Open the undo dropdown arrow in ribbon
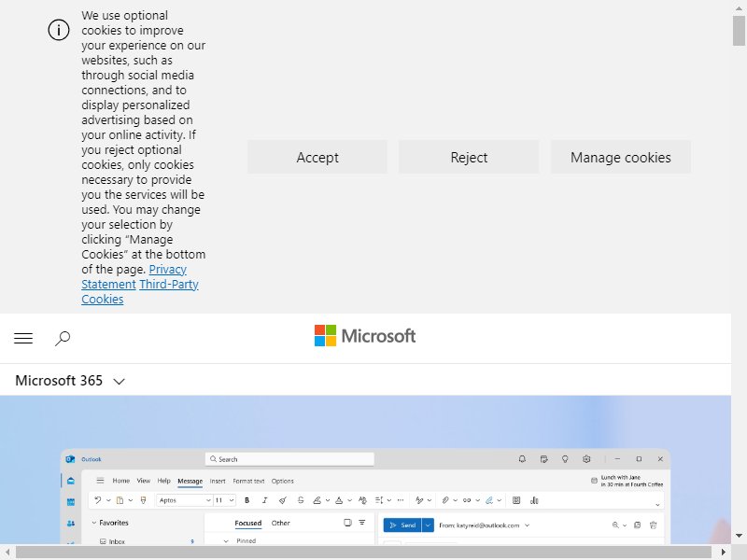The width and height of the screenshot is (747, 560). click(108, 500)
